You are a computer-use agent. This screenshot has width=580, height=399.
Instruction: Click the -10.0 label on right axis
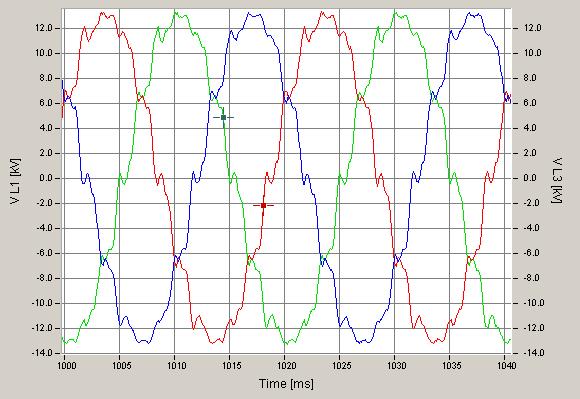(533, 303)
